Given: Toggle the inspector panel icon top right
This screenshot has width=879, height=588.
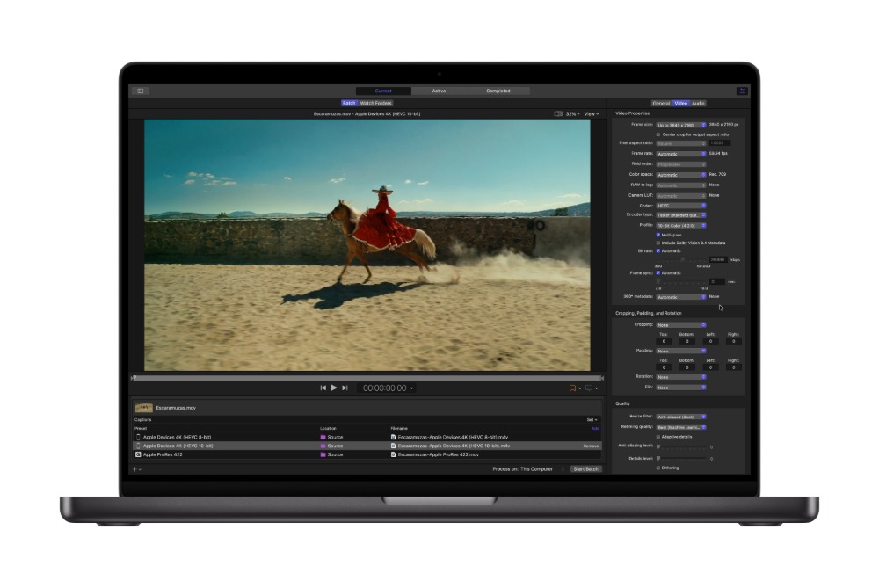Looking at the screenshot, I should pos(743,91).
